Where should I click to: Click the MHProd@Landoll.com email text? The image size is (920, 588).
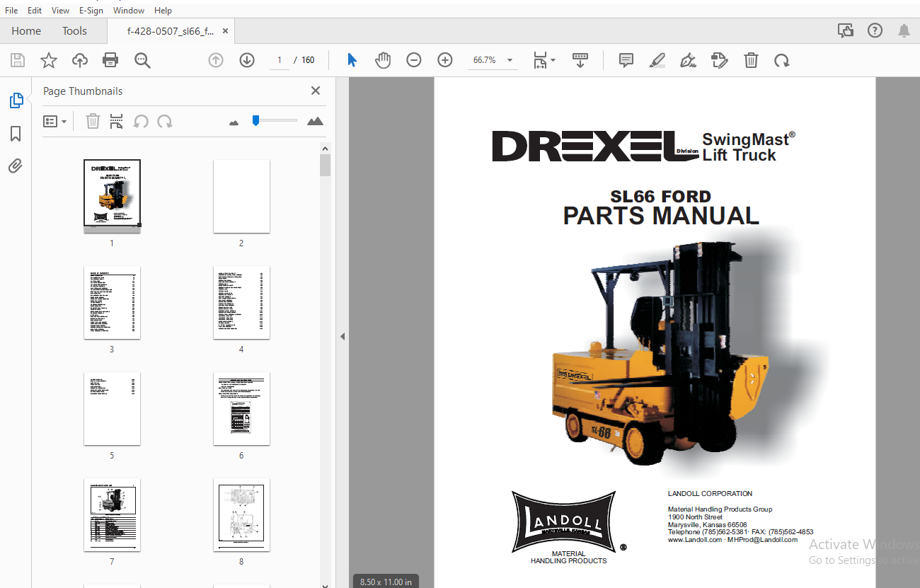tap(763, 540)
